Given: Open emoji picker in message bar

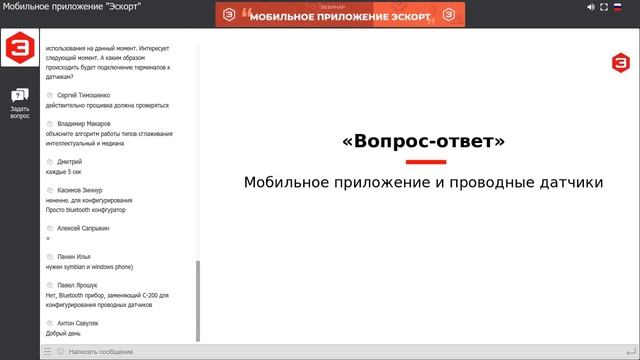Looking at the screenshot, I should 60,351.
